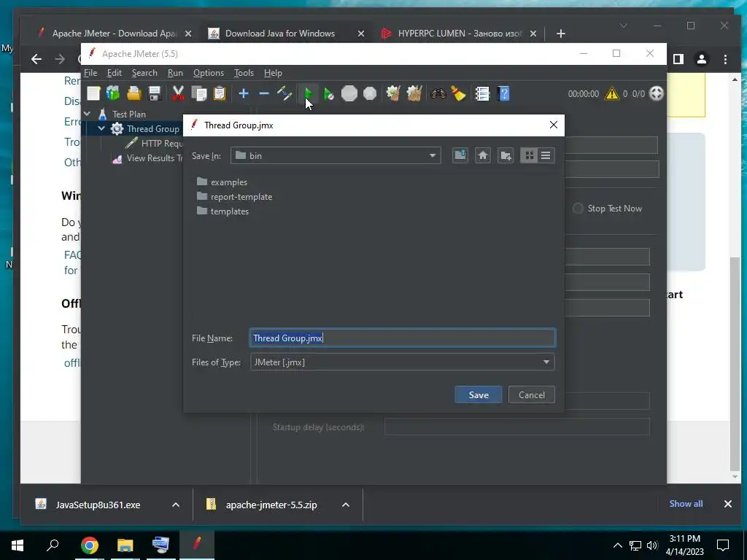
Task: Click the Save button in dialog
Action: [x=479, y=394]
